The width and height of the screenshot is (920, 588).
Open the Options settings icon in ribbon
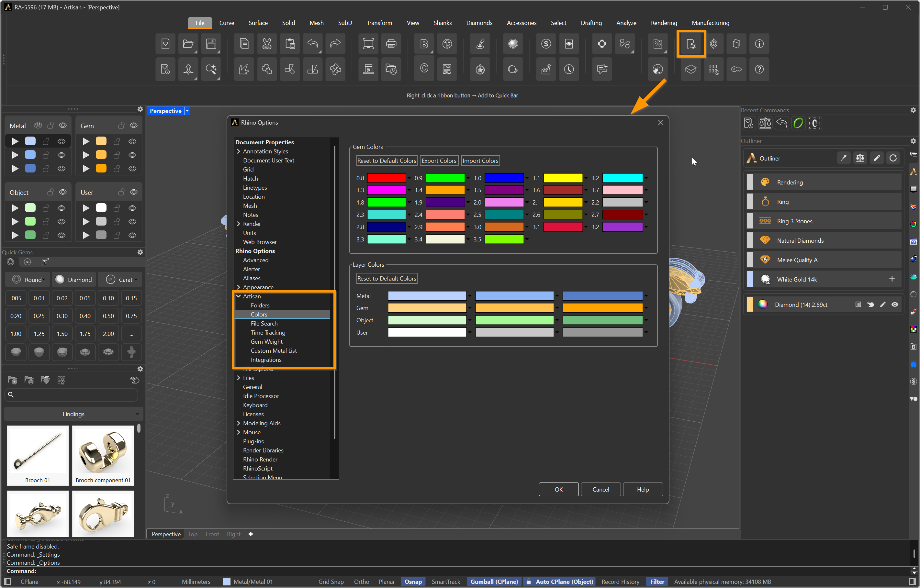691,44
